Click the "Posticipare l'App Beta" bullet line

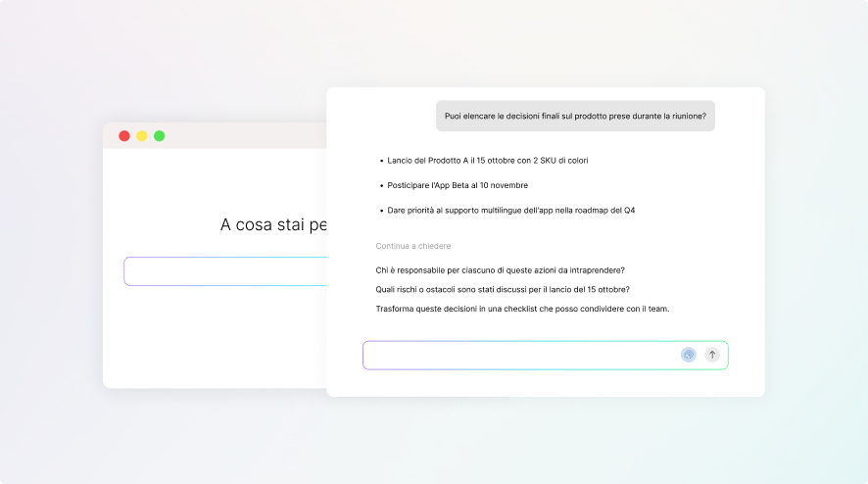tap(458, 185)
